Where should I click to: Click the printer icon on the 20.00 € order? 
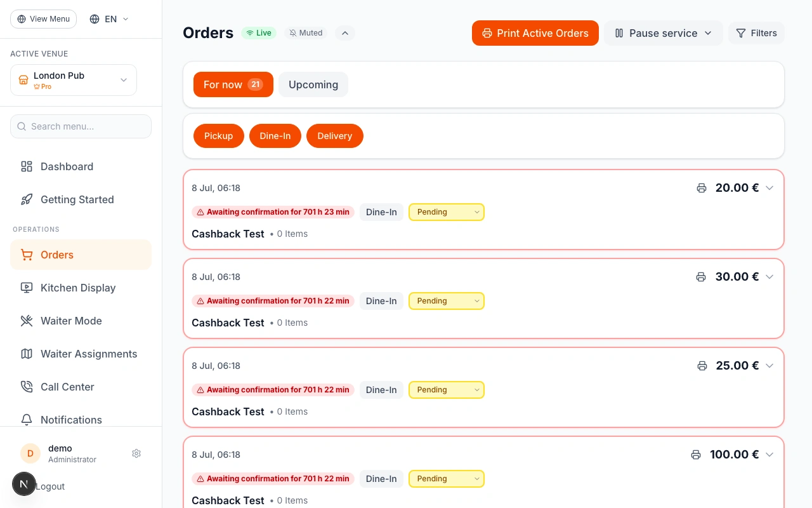(x=702, y=188)
